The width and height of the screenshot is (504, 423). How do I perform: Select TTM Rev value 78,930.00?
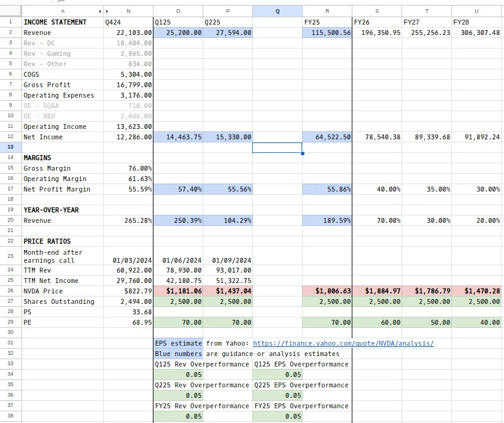point(178,270)
